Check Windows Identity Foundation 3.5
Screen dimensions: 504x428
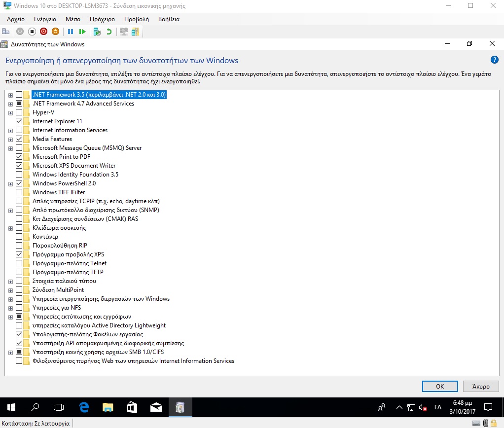19,174
